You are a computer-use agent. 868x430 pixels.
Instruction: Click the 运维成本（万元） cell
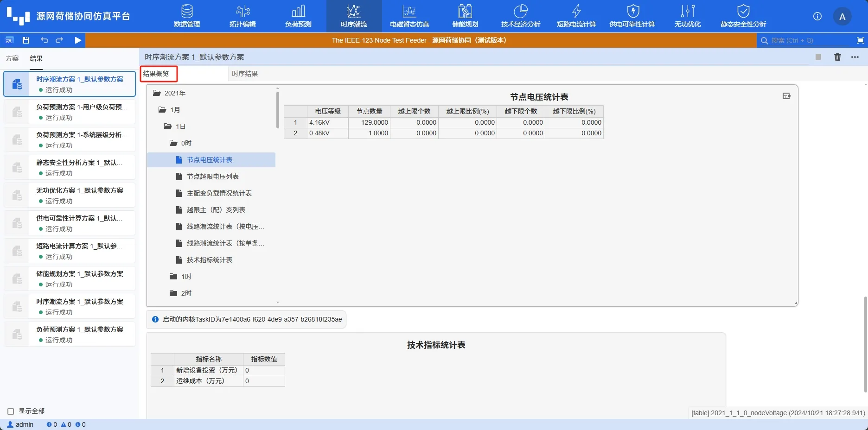tap(209, 381)
